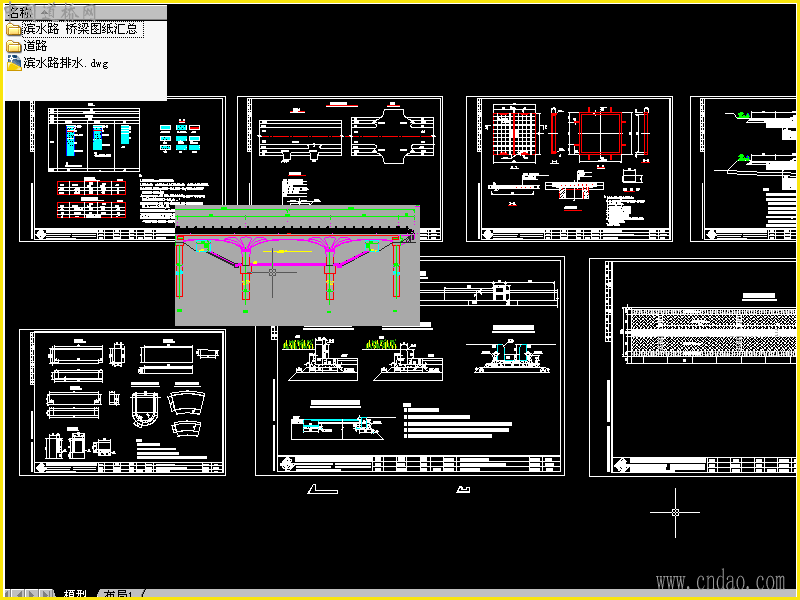Click the curb stone component details sheet
This screenshot has width=800, height=600.
pos(122,403)
